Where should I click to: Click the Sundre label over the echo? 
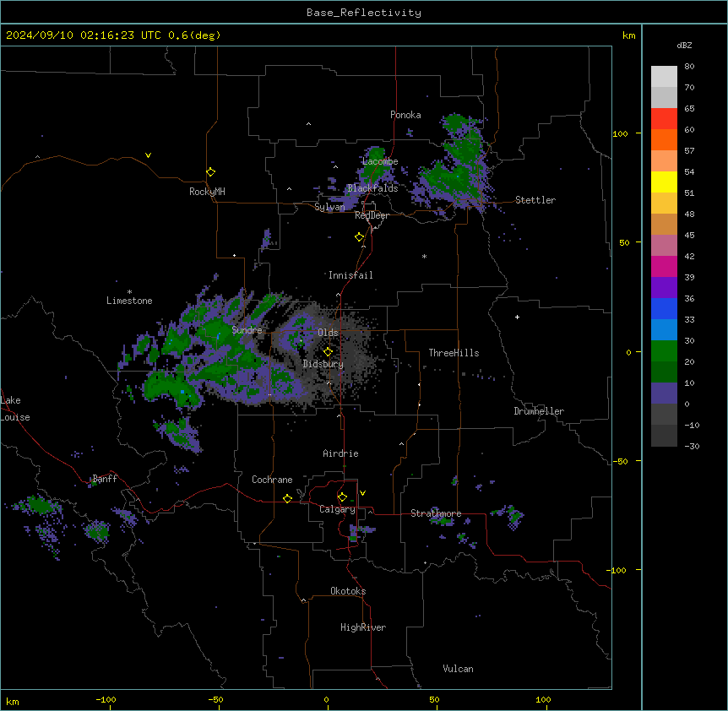tap(247, 330)
